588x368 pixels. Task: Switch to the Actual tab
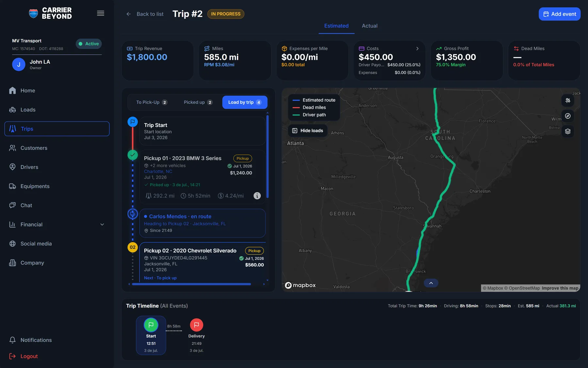click(370, 26)
